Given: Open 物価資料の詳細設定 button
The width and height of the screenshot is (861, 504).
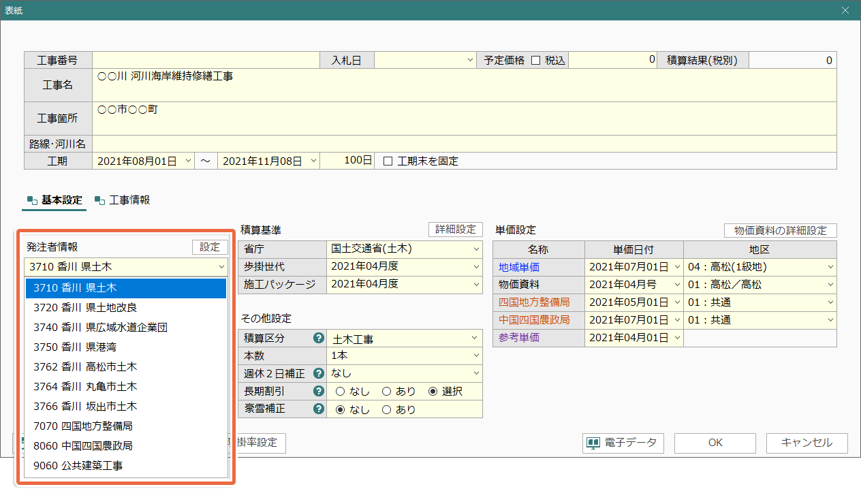Looking at the screenshot, I should (x=780, y=230).
